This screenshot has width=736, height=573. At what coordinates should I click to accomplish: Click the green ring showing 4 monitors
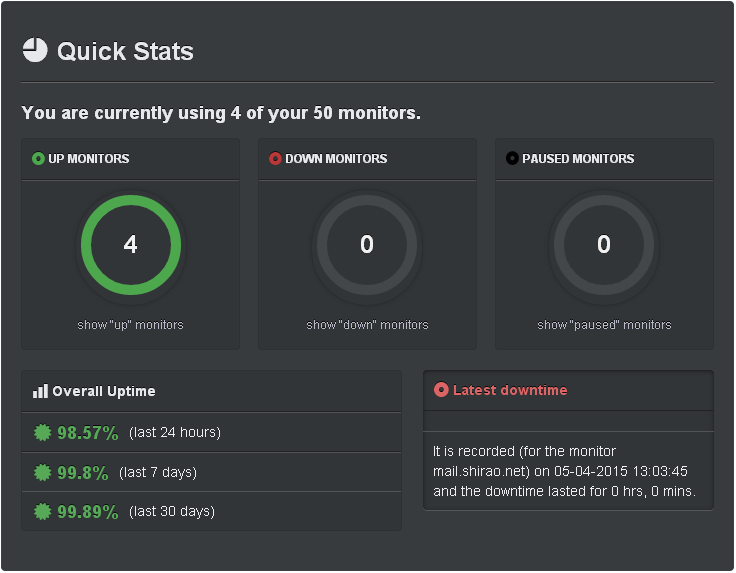(131, 245)
